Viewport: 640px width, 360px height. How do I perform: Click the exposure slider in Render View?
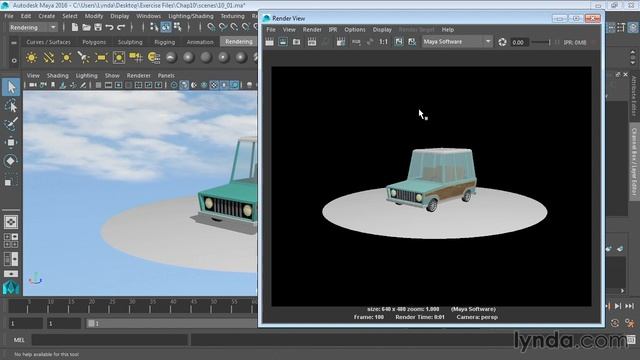(541, 42)
